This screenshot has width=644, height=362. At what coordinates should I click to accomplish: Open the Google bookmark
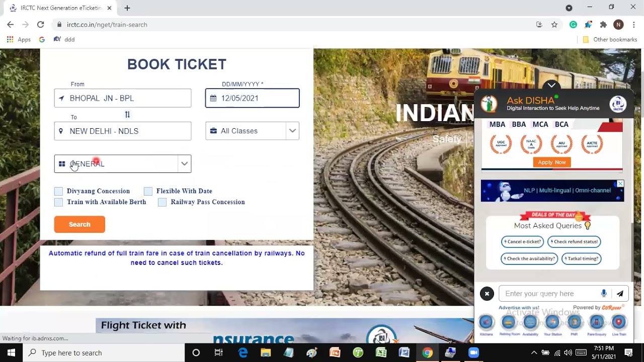(x=42, y=40)
